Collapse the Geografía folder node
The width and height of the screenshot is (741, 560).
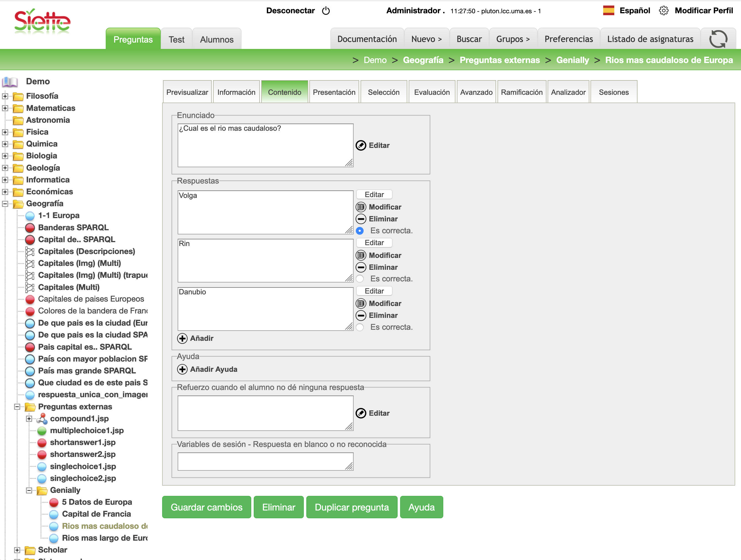coord(5,203)
